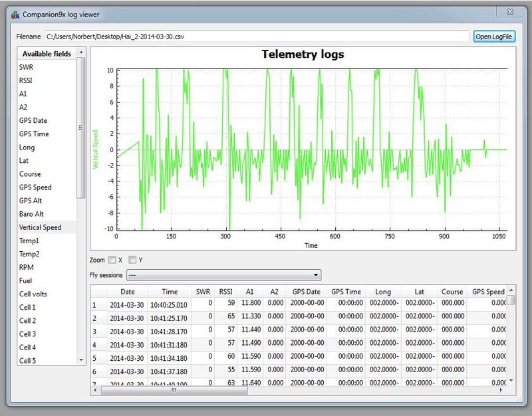The height and width of the screenshot is (416, 532).
Task: Enable the Zoom X checkbox
Action: click(112, 260)
